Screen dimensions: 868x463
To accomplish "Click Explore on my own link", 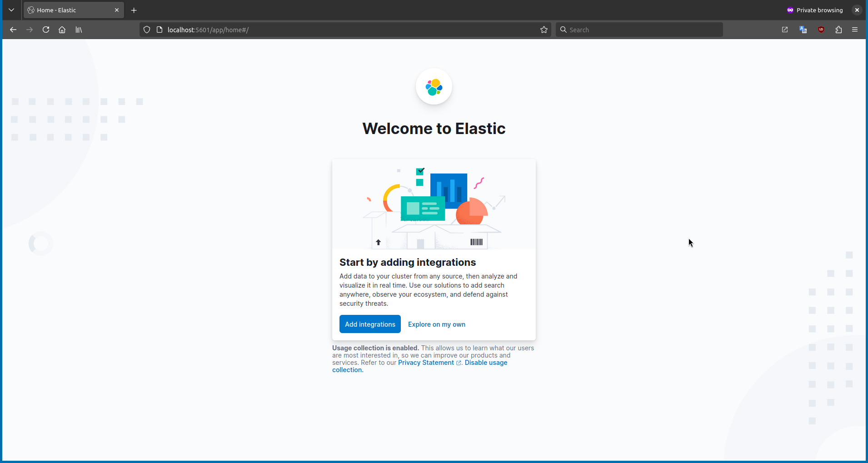I will (x=437, y=324).
